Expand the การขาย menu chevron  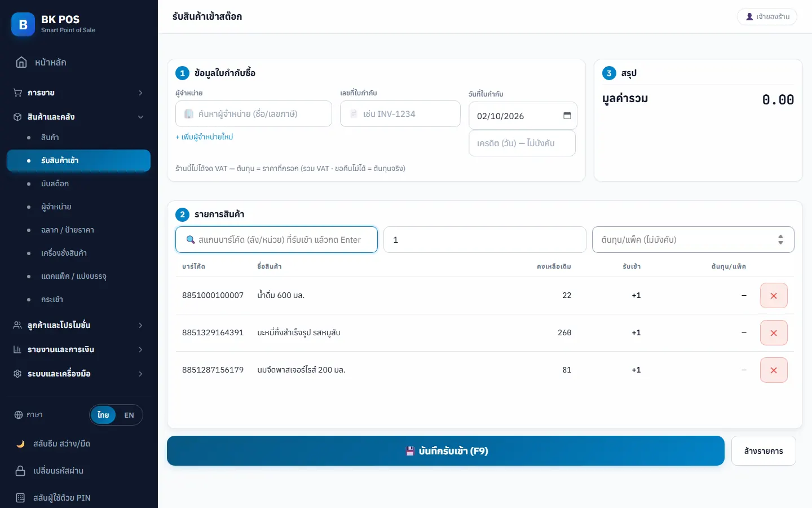click(140, 93)
